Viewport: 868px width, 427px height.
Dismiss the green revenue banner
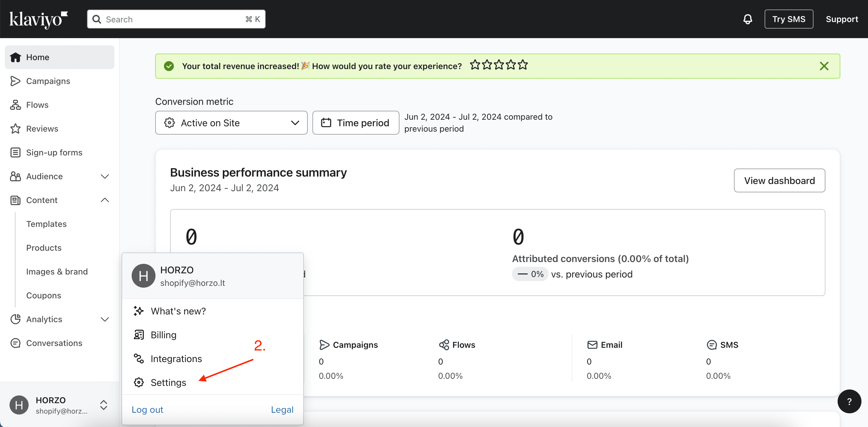pyautogui.click(x=824, y=66)
